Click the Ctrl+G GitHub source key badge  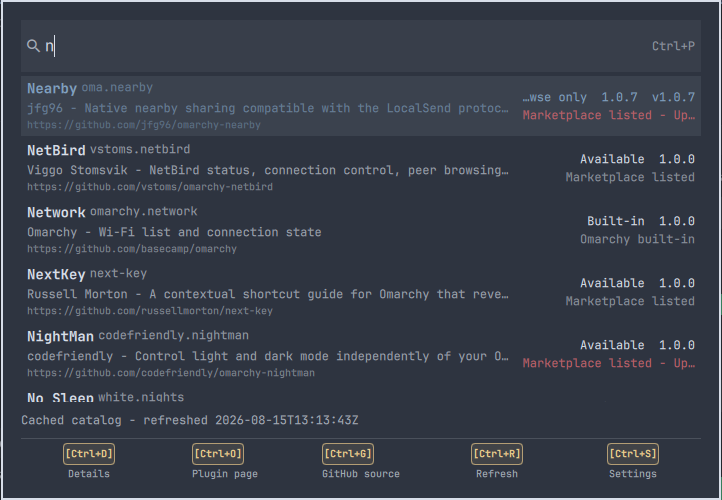[x=348, y=454]
